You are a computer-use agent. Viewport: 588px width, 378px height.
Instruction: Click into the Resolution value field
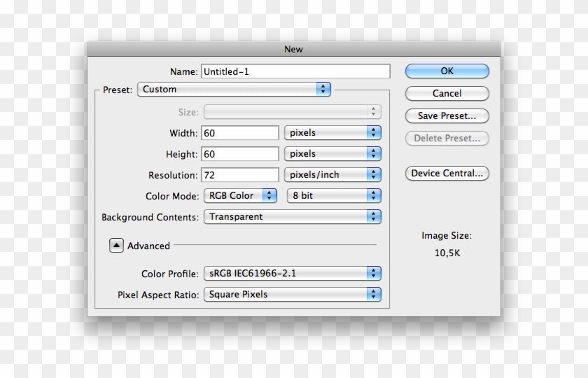240,175
